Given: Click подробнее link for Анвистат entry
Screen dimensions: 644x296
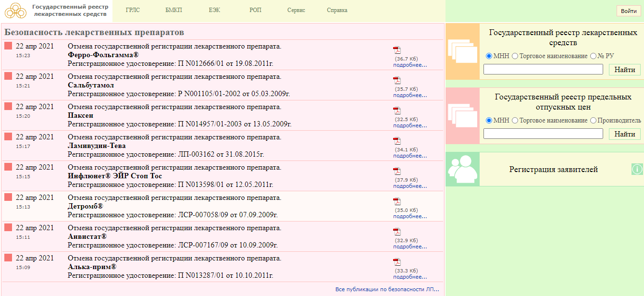Looking at the screenshot, I should tap(409, 247).
